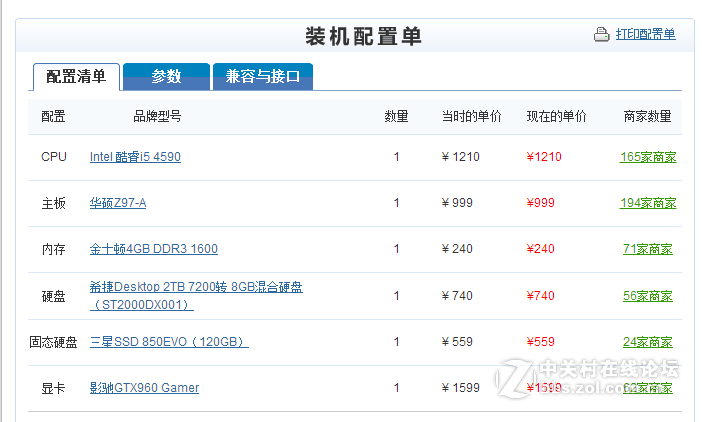
Task: Click the 固态硬盘 row label
Action: 53,342
